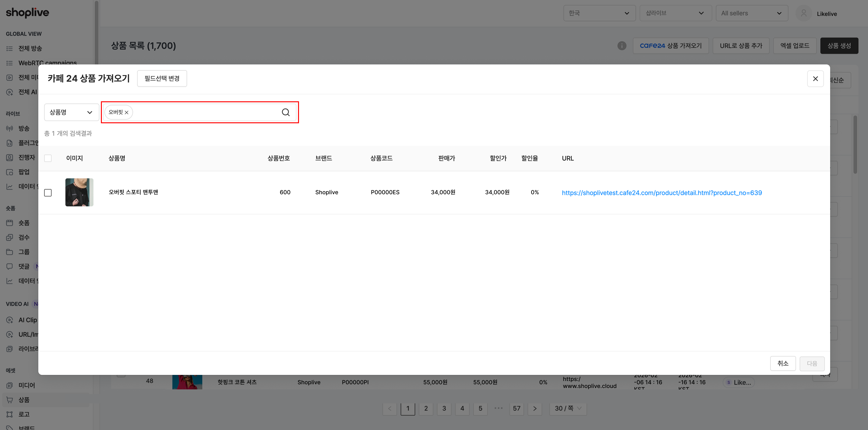Open 댓글 sidebar item
This screenshot has width=868, height=430.
[x=24, y=266]
